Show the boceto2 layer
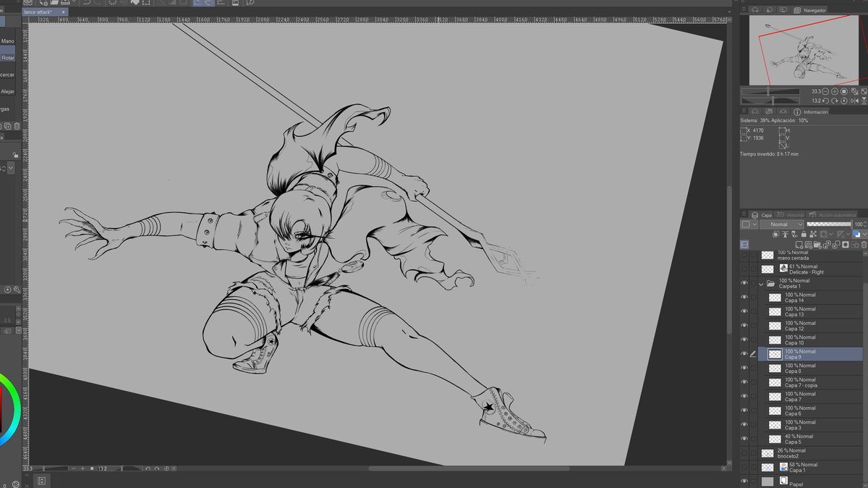 (x=744, y=453)
